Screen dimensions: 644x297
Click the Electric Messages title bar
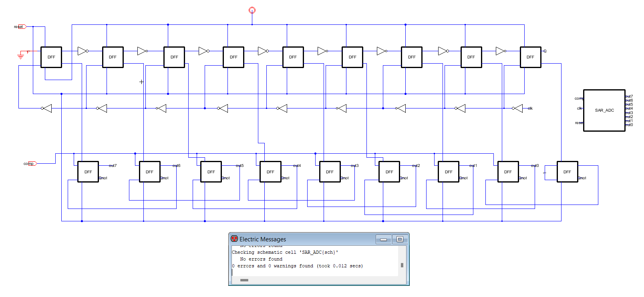(x=304, y=239)
